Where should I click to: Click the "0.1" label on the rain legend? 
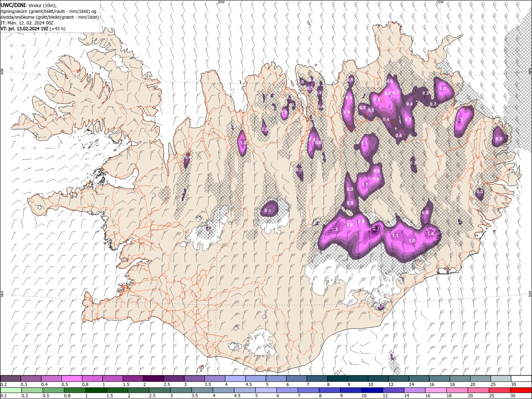coord(3,396)
